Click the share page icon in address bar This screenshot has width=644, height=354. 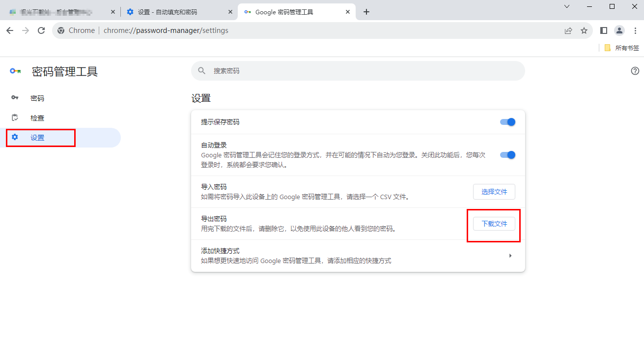tap(568, 30)
